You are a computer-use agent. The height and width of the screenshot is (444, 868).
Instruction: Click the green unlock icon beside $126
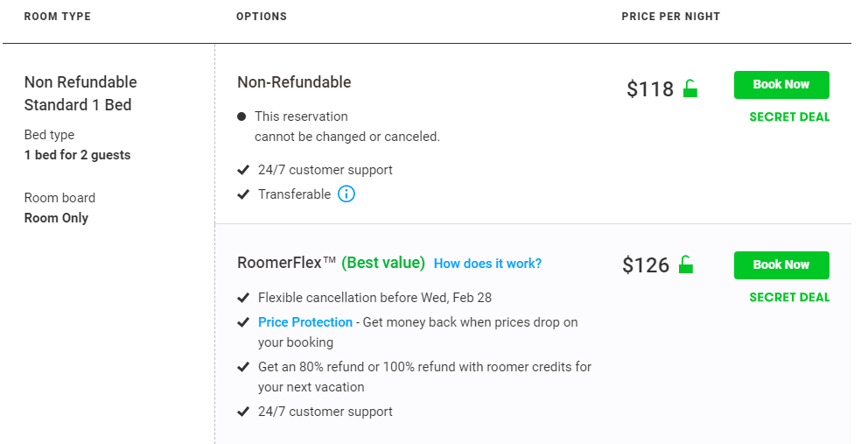point(686,264)
